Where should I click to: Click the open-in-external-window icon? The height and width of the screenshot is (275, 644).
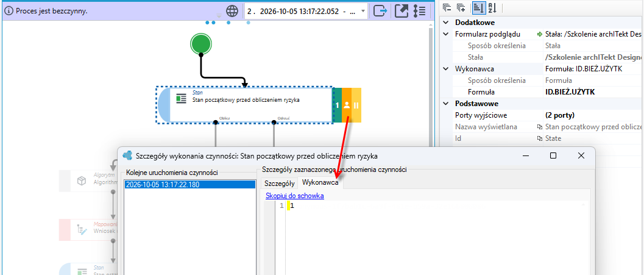[402, 11]
